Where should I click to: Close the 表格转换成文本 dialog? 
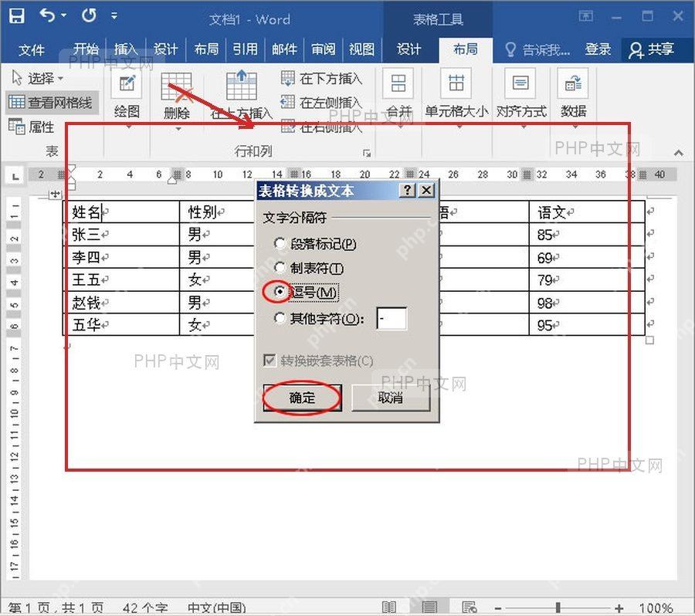click(x=426, y=191)
